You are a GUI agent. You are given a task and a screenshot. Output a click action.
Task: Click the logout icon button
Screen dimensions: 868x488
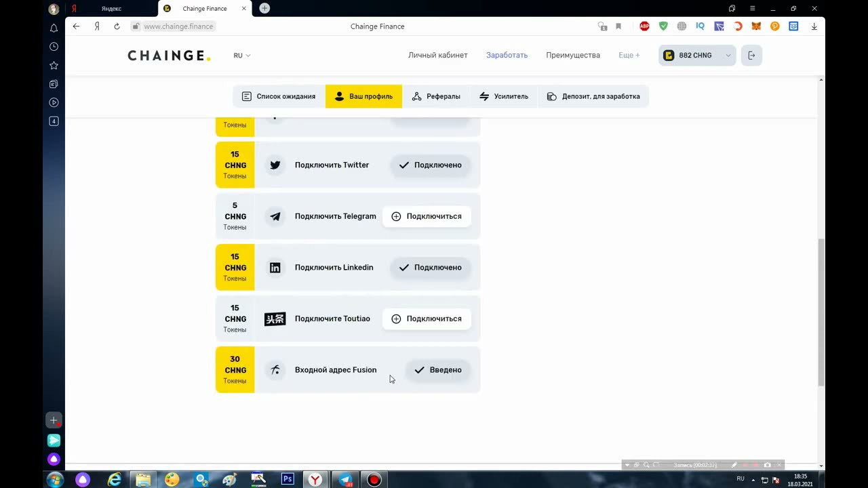click(751, 56)
